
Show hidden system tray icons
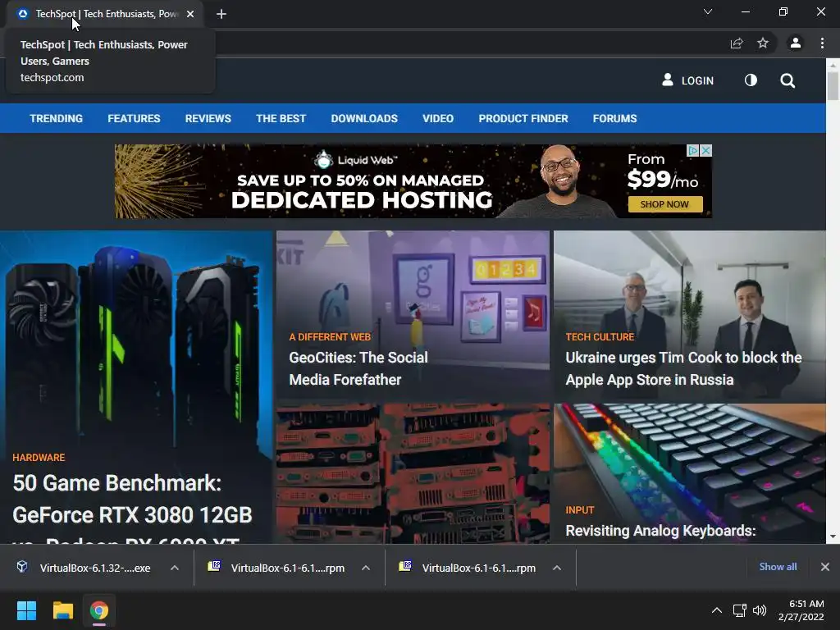tap(716, 610)
